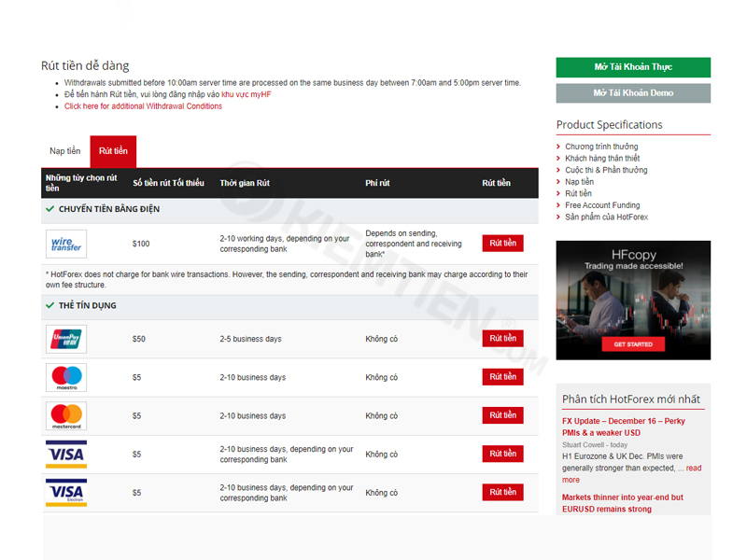Viewport: 747px width, 560px height.
Task: Click checkmark beside THẺ TÍN DỤNG
Action: tap(49, 305)
